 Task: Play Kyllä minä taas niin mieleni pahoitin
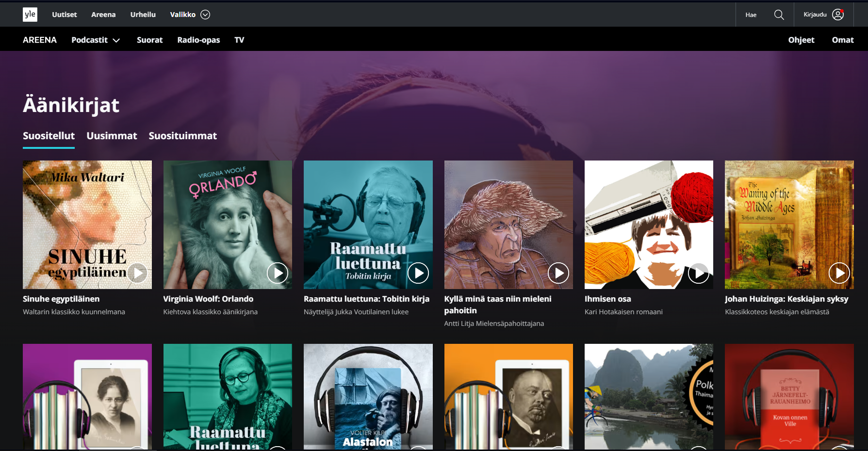tap(558, 273)
